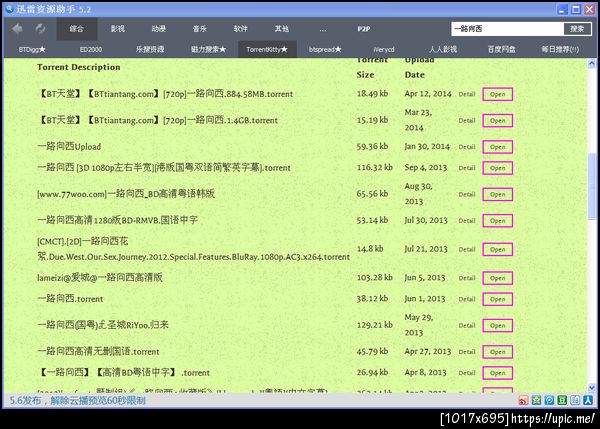
Task: Focus the search box containing 一路向西
Action: [507, 29]
